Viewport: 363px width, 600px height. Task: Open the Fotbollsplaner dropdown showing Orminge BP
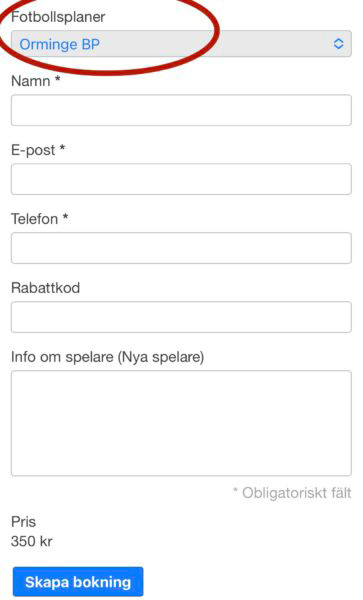(181, 44)
